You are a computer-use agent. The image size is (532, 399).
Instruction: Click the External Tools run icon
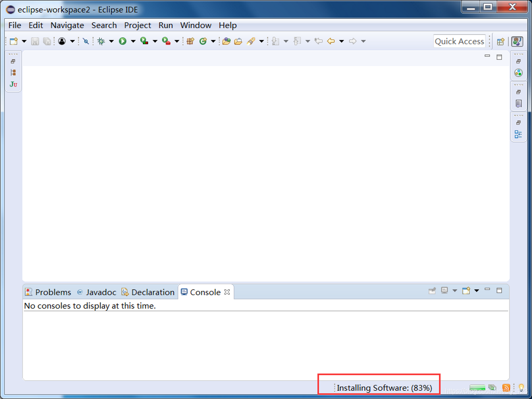click(166, 41)
